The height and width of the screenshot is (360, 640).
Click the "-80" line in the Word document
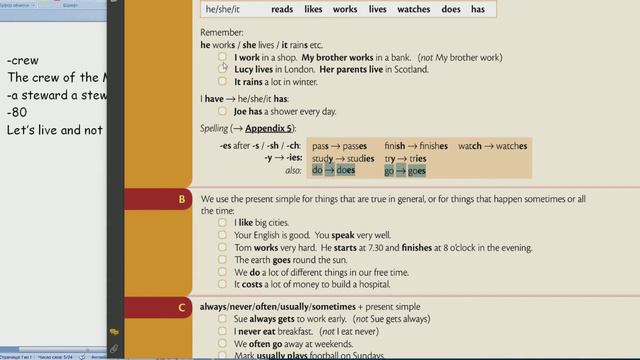17,112
